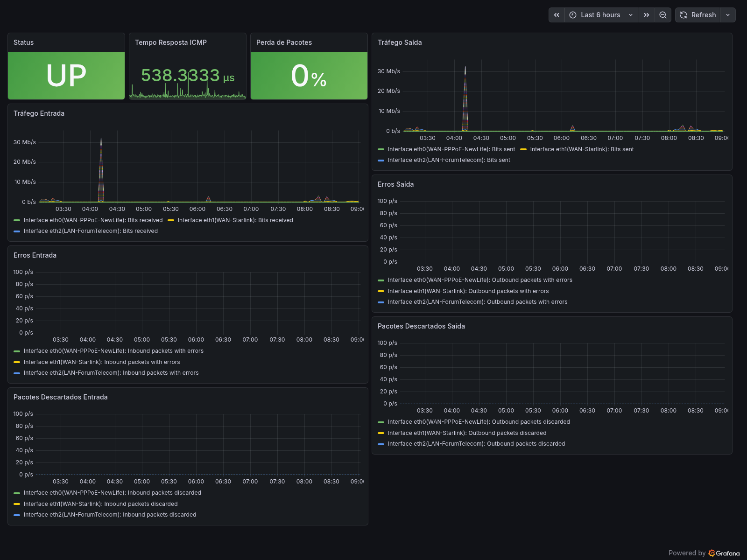
Task: Click the Tráfego Saída panel title
Action: pyautogui.click(x=400, y=42)
